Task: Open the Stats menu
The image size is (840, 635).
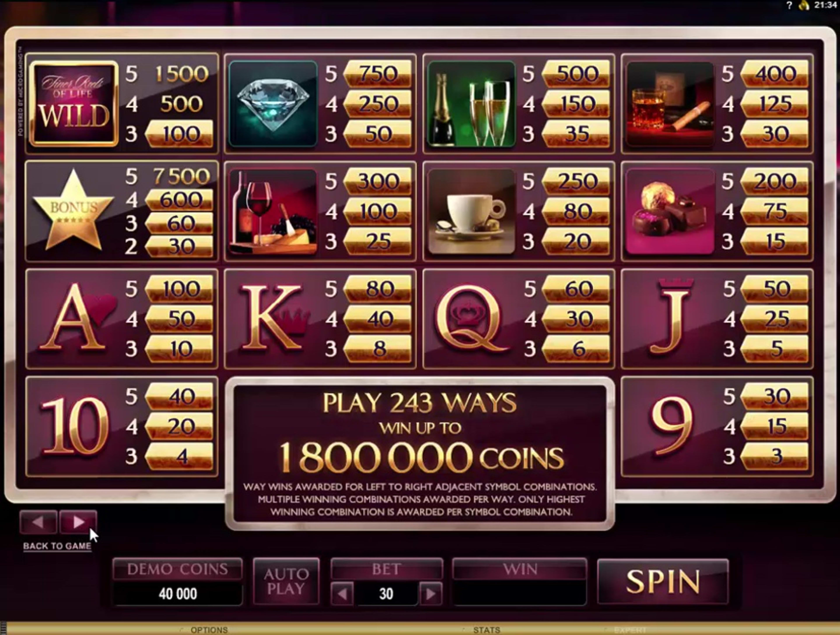Action: pyautogui.click(x=486, y=630)
